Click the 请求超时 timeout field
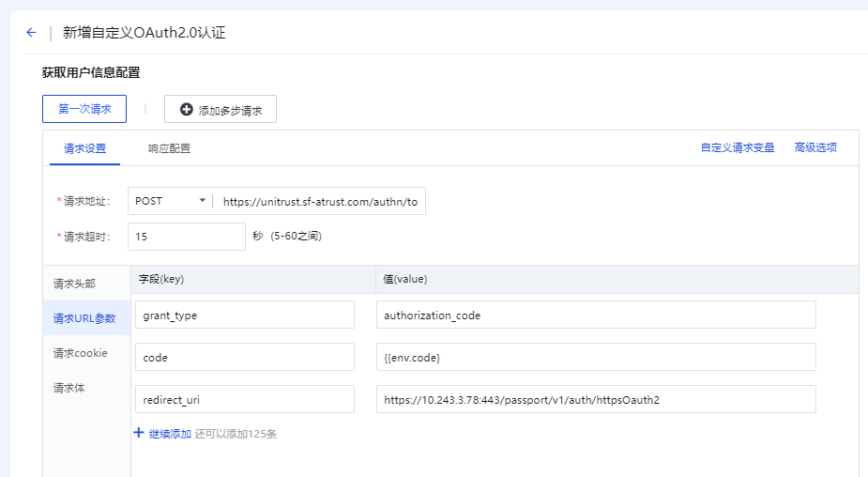Viewport: 868px width, 477px height. click(186, 237)
